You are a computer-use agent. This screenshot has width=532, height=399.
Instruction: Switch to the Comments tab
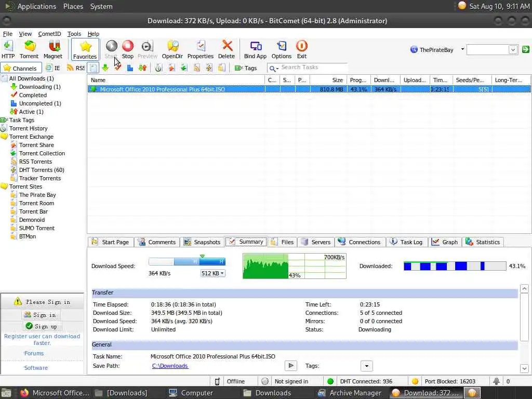pyautogui.click(x=157, y=242)
